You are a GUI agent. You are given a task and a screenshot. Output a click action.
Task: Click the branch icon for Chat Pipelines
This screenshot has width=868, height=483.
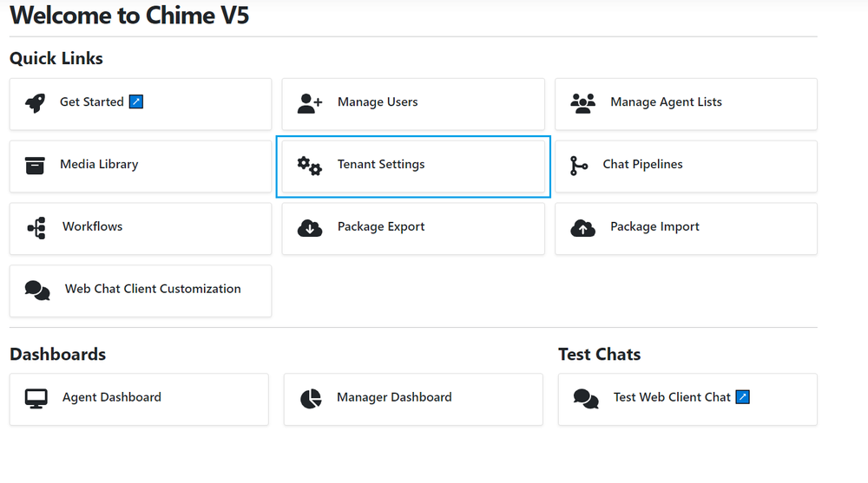pos(579,166)
